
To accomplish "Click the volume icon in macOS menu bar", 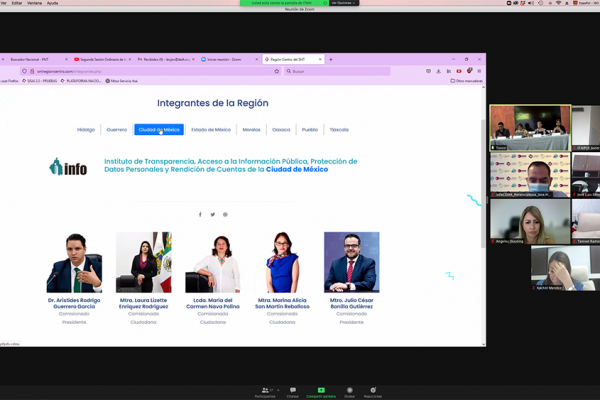I will click(531, 3).
